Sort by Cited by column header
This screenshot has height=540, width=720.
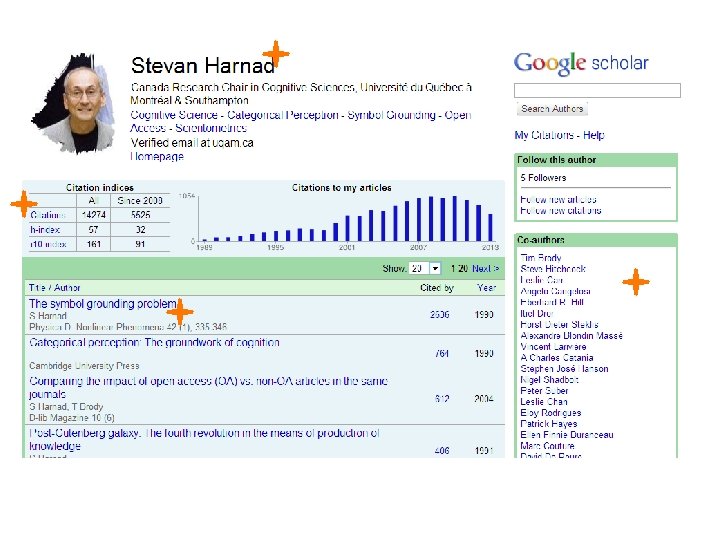pos(437,288)
